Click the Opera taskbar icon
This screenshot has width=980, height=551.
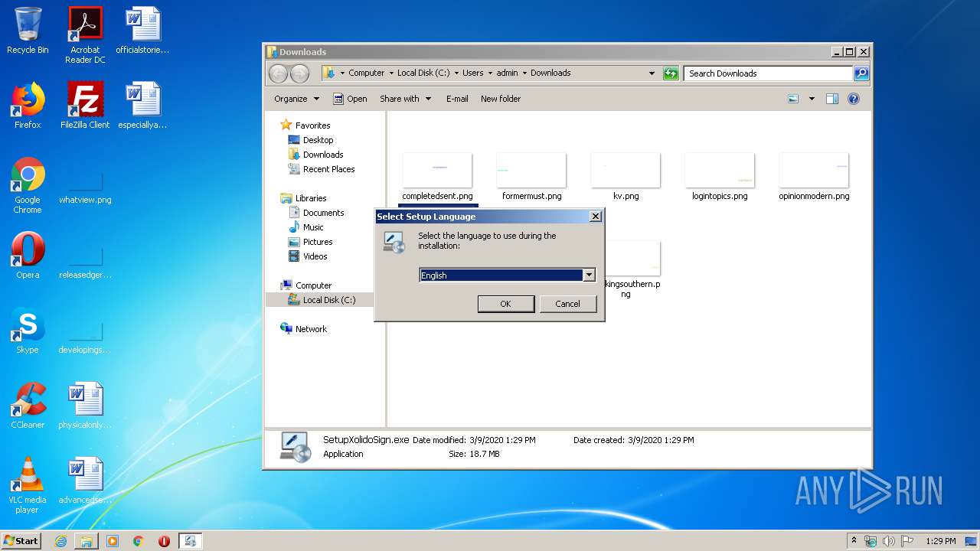pos(164,541)
